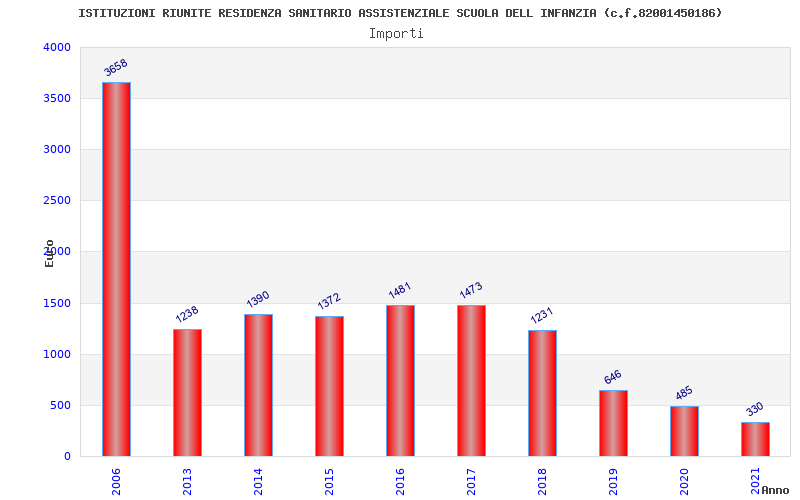Click the 2016 year axis label
Image resolution: width=800 pixels, height=500 pixels.
click(400, 481)
